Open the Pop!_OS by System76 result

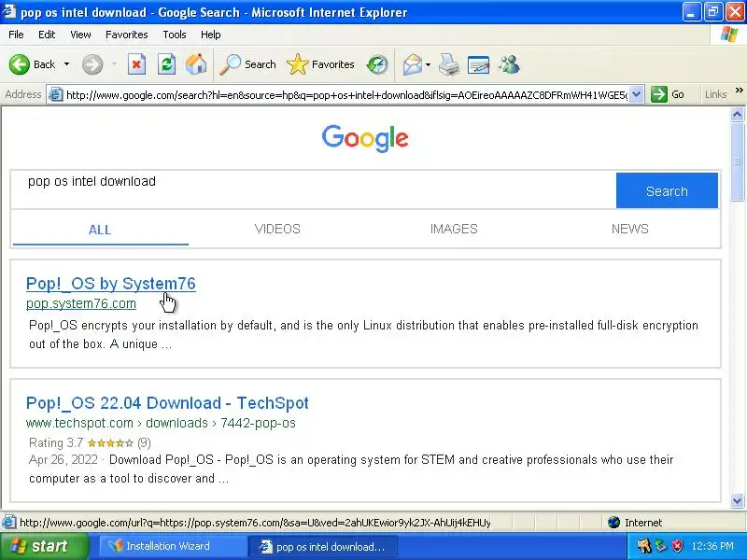coord(110,284)
